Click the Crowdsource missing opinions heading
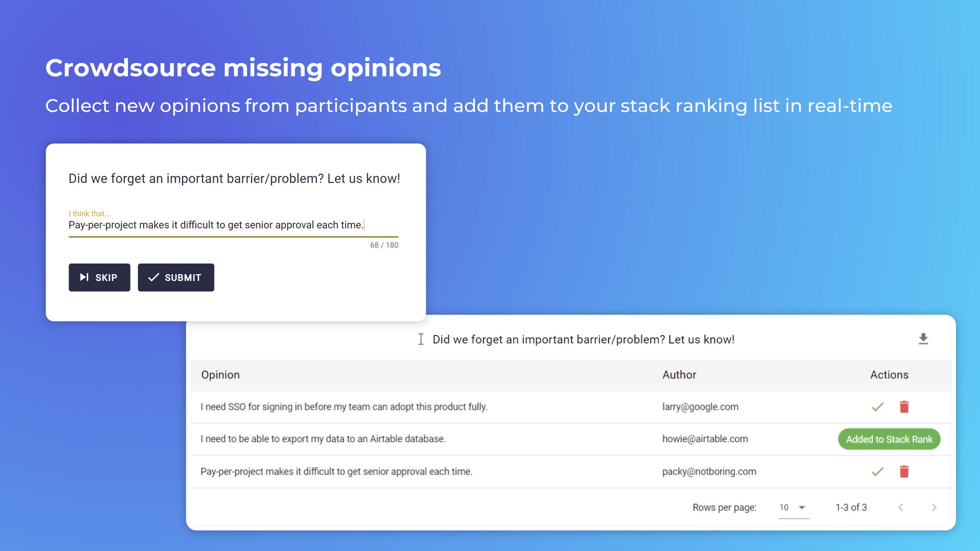980x551 pixels. click(x=243, y=68)
